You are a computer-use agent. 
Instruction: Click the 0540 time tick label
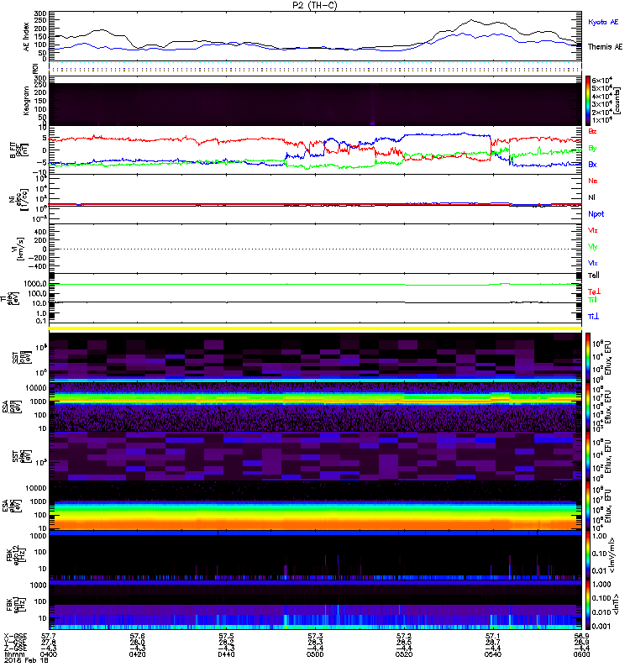493,655
